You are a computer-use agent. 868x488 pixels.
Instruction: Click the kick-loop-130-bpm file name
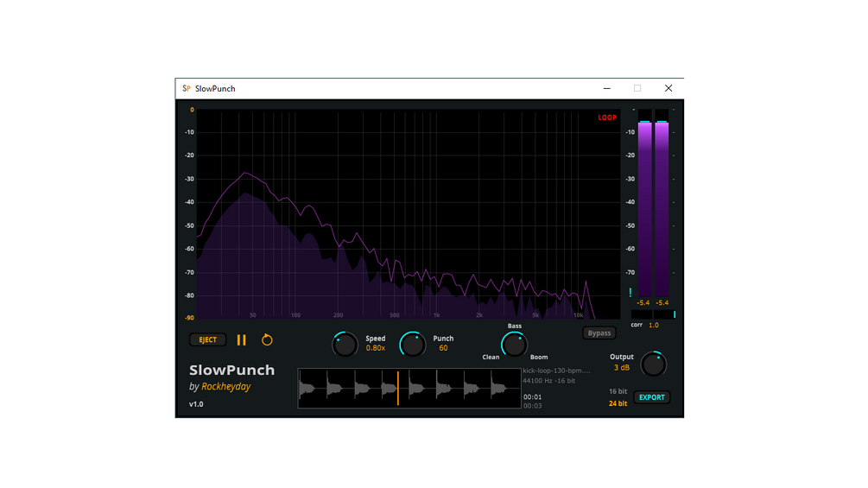tap(556, 371)
